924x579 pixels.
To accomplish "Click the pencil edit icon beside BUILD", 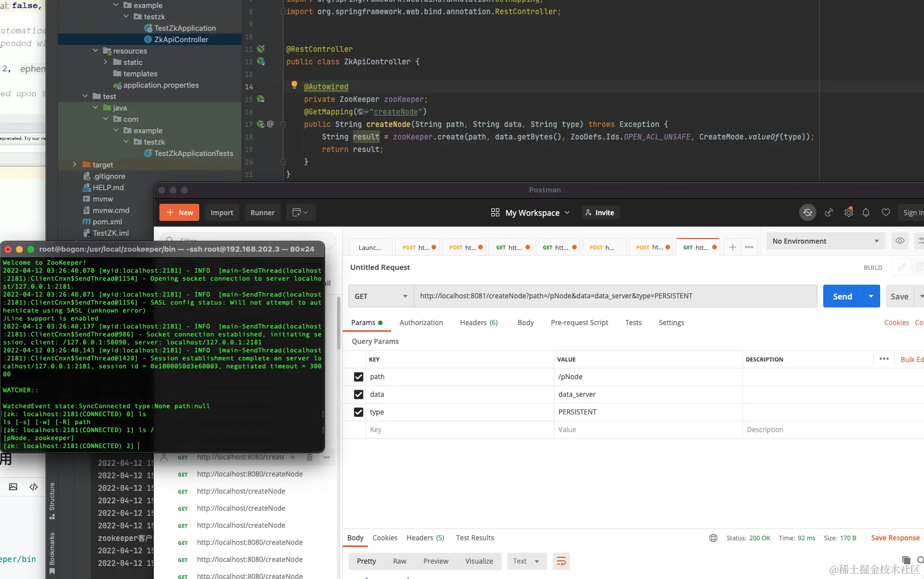I will click(902, 267).
